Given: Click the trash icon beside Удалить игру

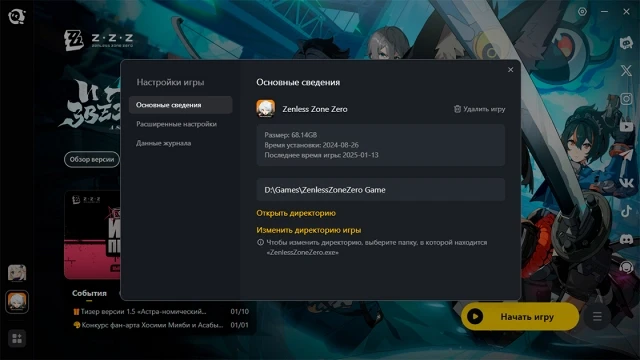Looking at the screenshot, I should 457,109.
